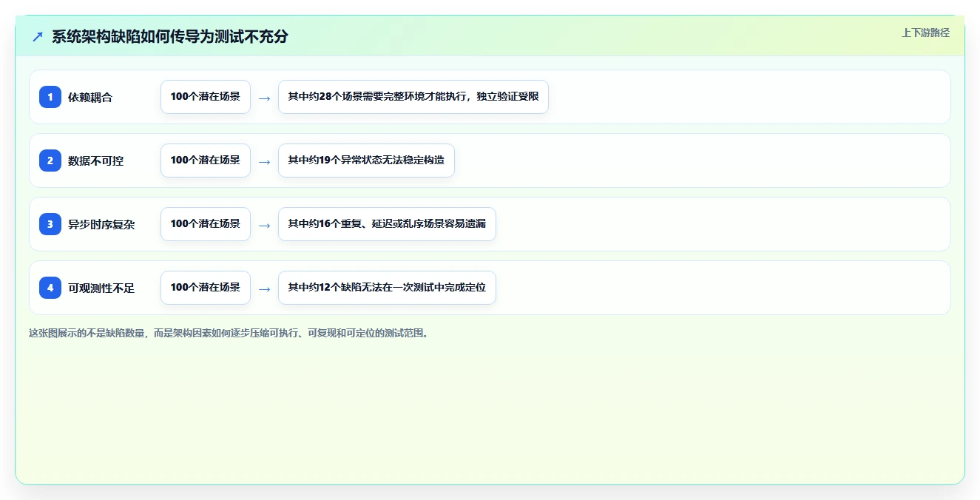Click 100个潜在场景 chip in 数据不可控 row
980x500 pixels.
tap(206, 161)
